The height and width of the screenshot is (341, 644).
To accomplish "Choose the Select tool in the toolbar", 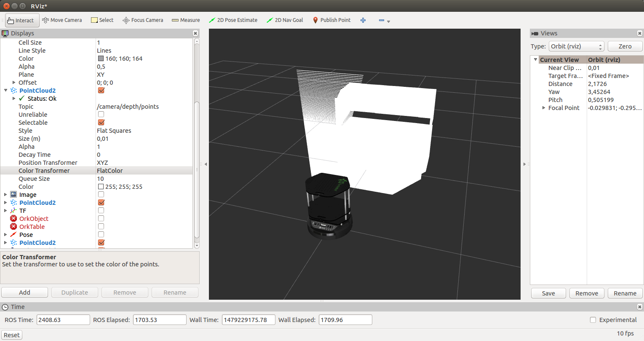I will coord(102,20).
